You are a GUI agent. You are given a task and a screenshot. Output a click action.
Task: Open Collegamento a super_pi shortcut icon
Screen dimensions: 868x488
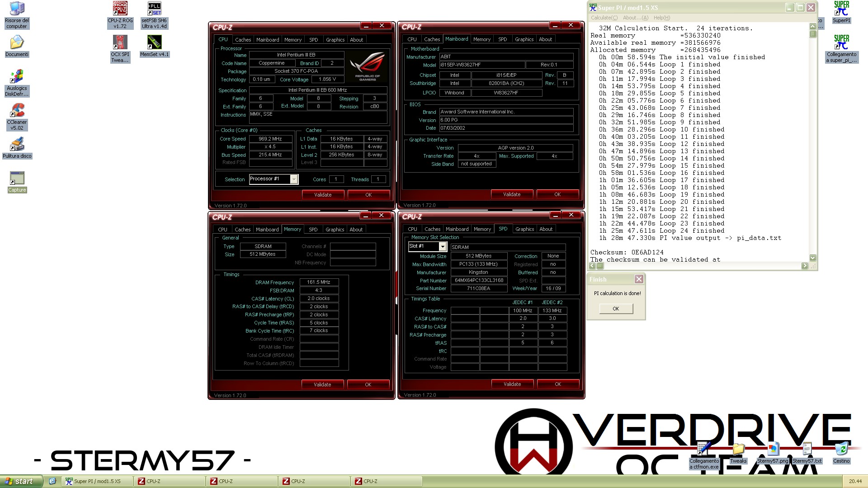(x=841, y=49)
